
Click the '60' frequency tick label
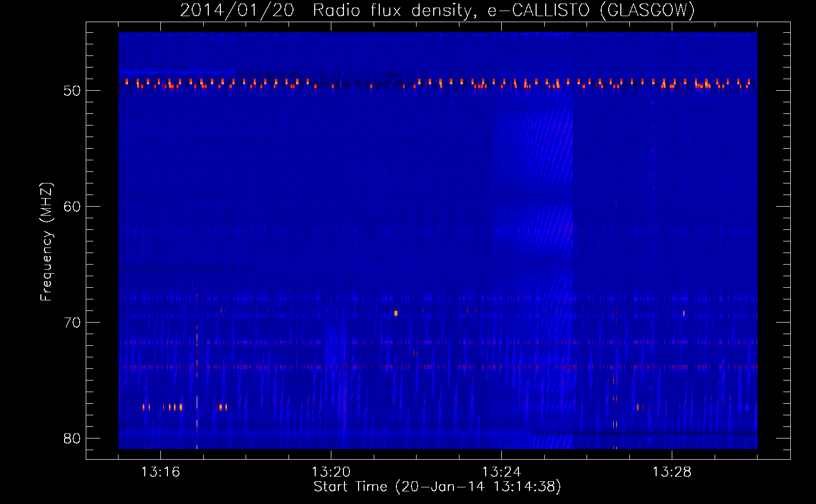point(73,207)
